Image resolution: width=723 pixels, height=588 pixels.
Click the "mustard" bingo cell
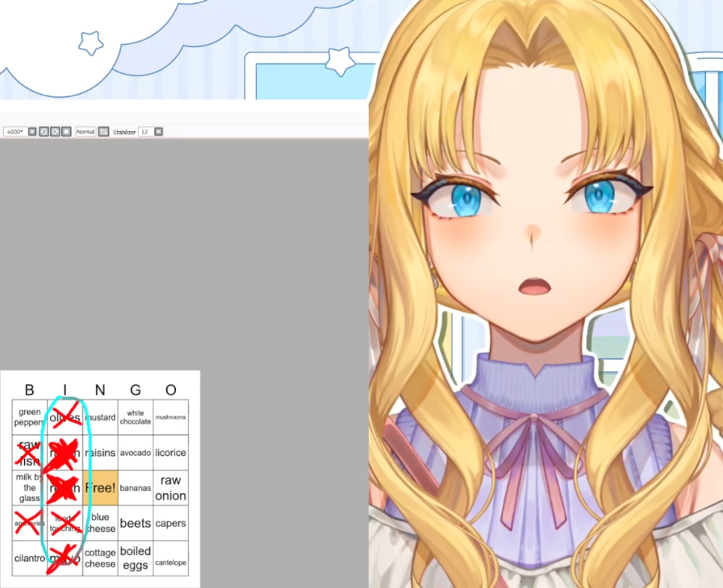pyautogui.click(x=100, y=417)
